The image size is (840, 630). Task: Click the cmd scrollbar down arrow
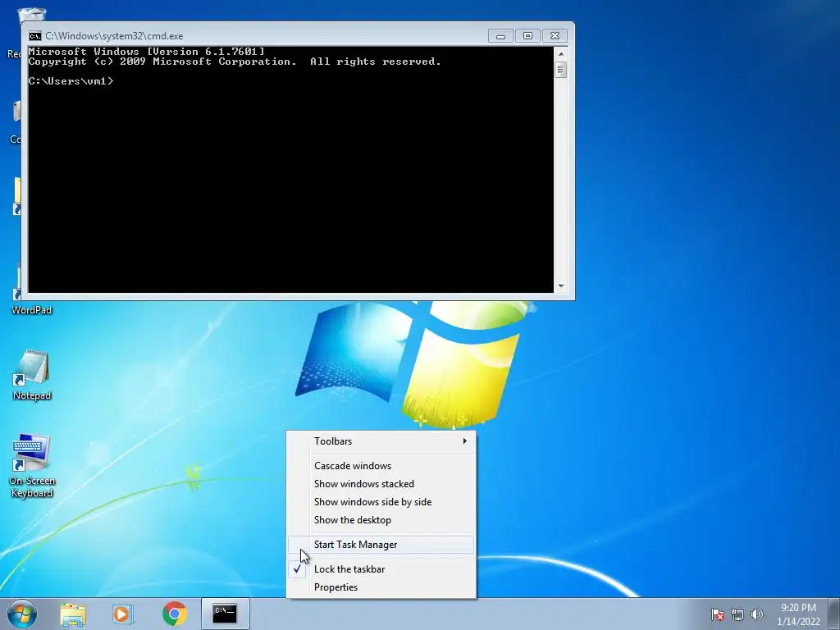pos(561,286)
